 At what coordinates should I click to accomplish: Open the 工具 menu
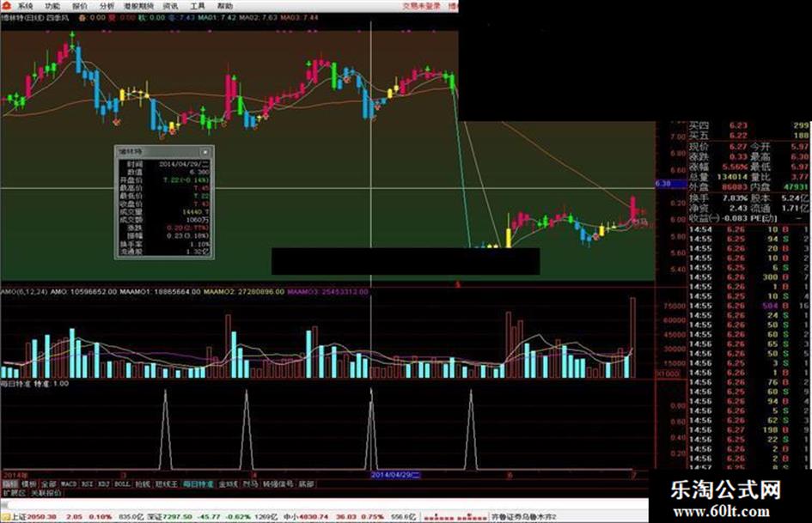click(x=198, y=6)
